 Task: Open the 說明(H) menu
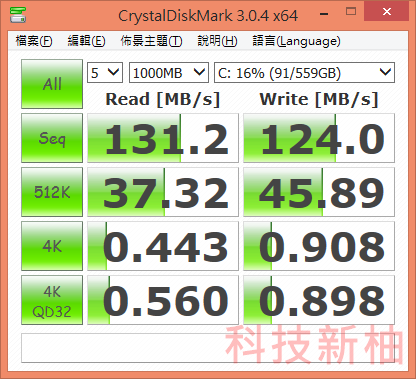tap(217, 41)
